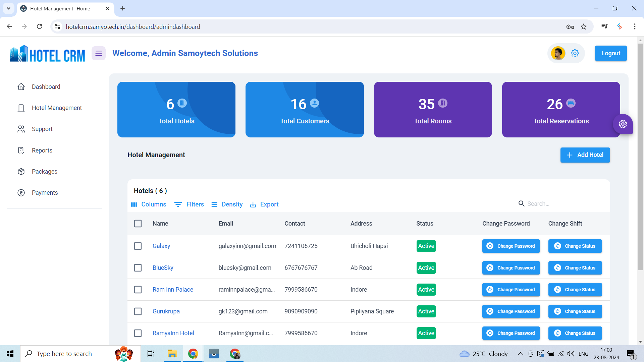Click the Add Hotel button
This screenshot has height=362, width=644.
click(585, 155)
